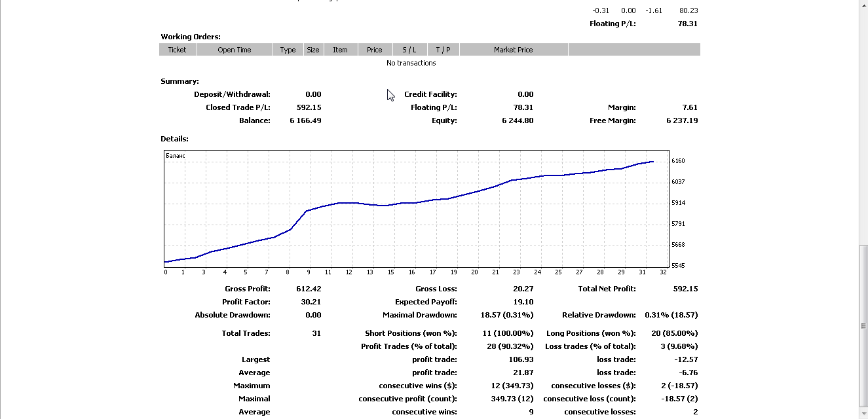Click the consecutive profit value 349.73 (12)
The width and height of the screenshot is (868, 419).
coord(512,399)
